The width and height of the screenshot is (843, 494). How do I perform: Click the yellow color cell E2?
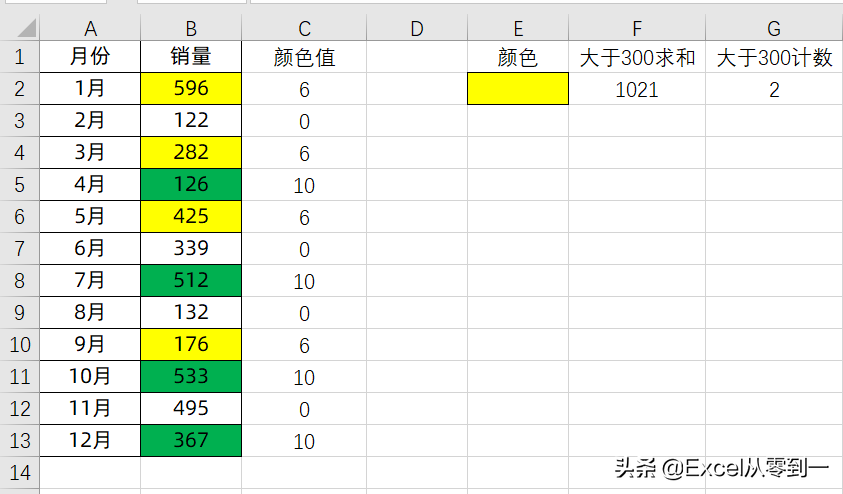pyautogui.click(x=518, y=89)
